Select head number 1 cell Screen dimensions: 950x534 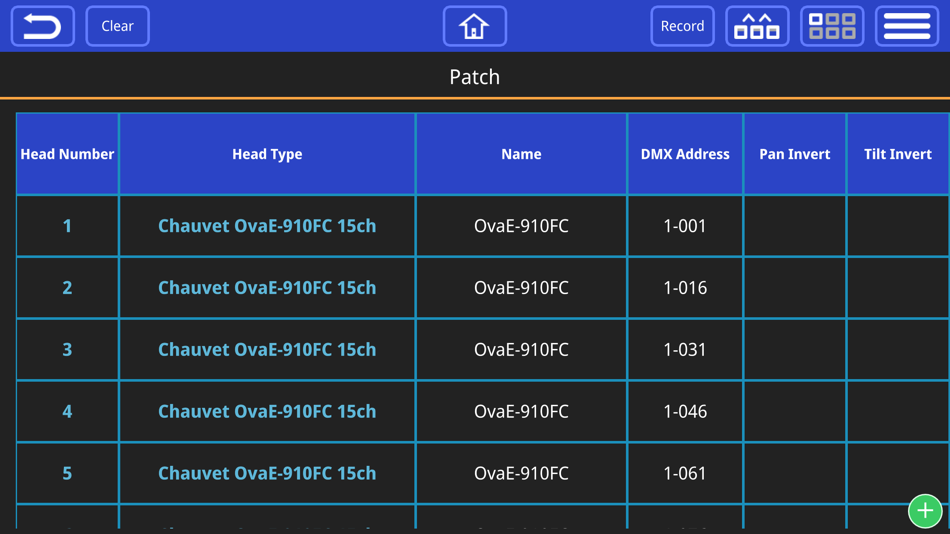tap(67, 226)
